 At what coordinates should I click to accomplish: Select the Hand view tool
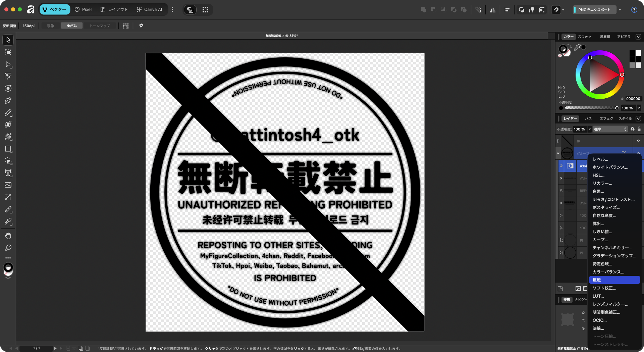click(x=8, y=236)
